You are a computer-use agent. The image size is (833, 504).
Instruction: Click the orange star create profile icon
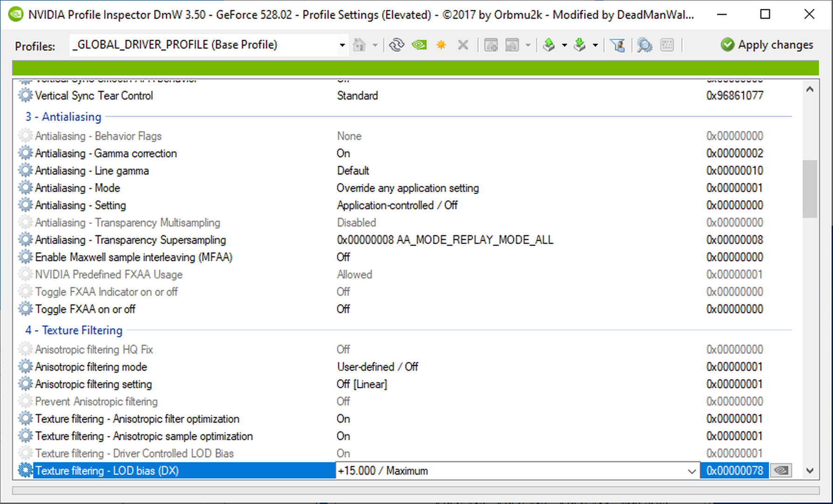click(441, 45)
